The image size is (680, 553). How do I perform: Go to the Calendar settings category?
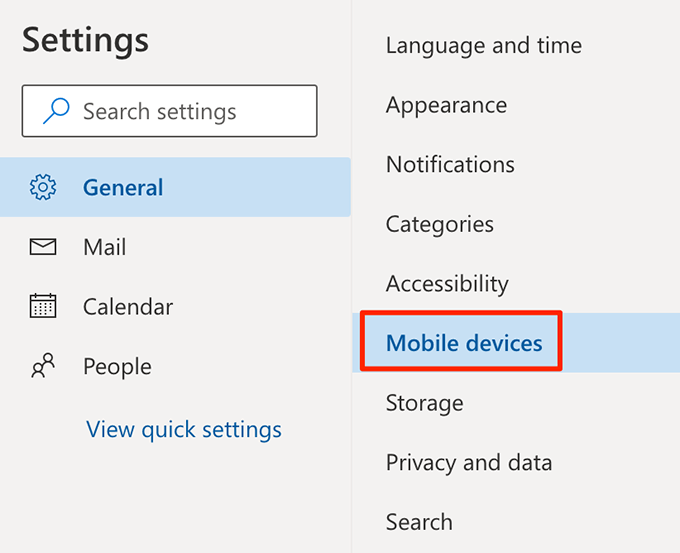[x=127, y=307]
